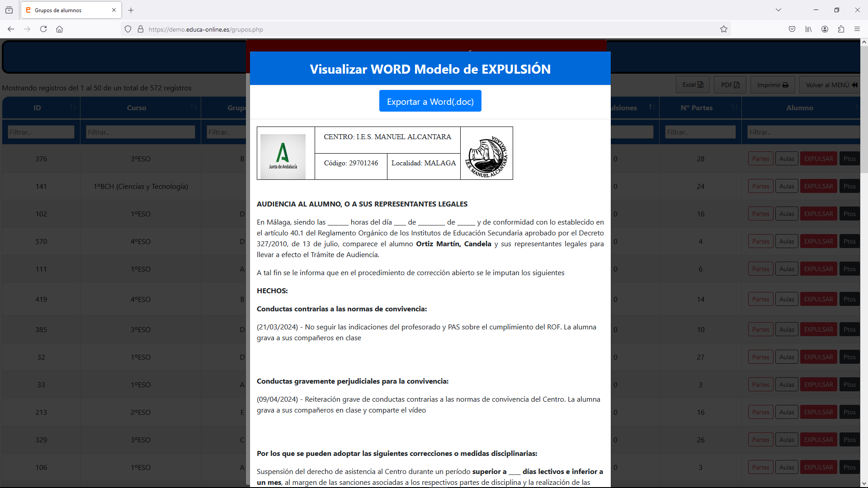Open the Firefox library icon
Viewport: 868px width, 488px height.
(808, 29)
